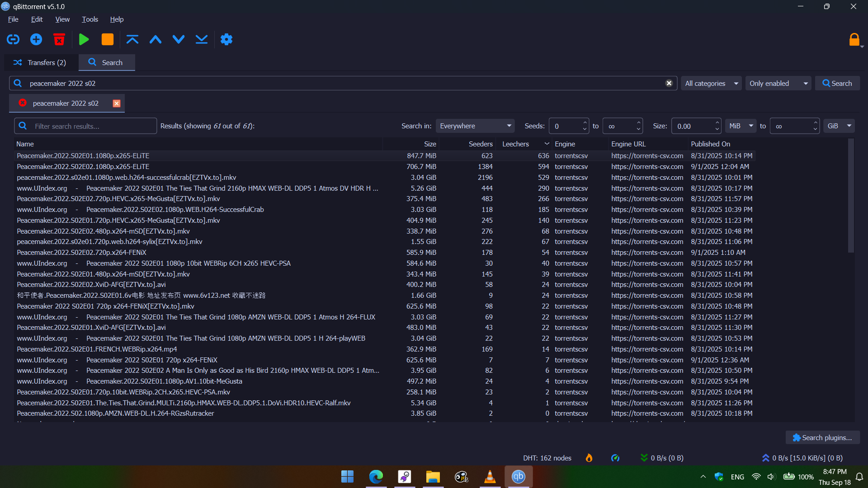Move torrent down in queue icon
This screenshot has height=488, width=868.
pyautogui.click(x=179, y=39)
